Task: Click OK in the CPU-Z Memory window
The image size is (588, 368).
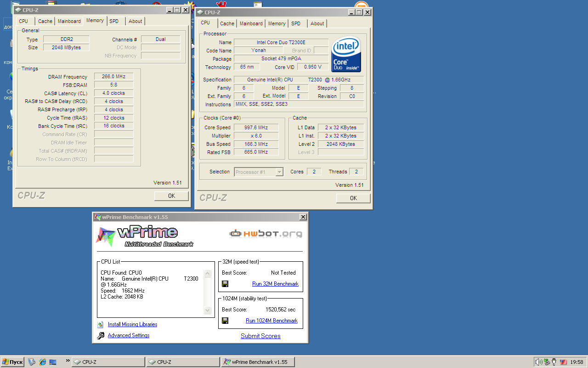Action: tap(171, 196)
